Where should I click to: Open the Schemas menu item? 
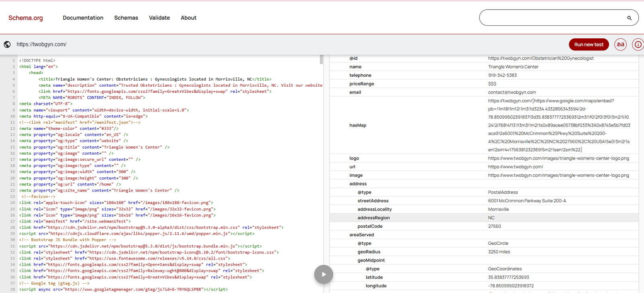[x=126, y=18]
